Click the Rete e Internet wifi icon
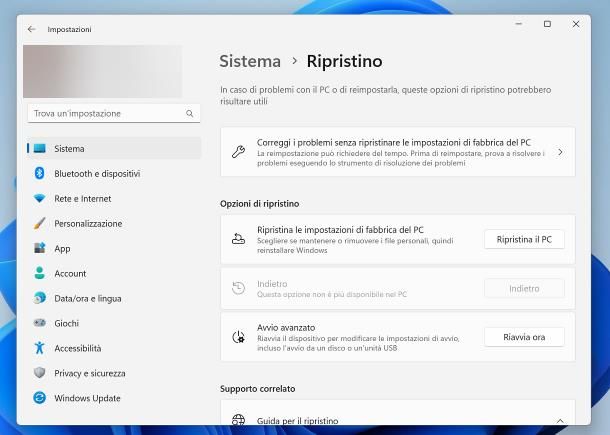Screen dimensions: 610x435 pyautogui.click(x=40, y=198)
